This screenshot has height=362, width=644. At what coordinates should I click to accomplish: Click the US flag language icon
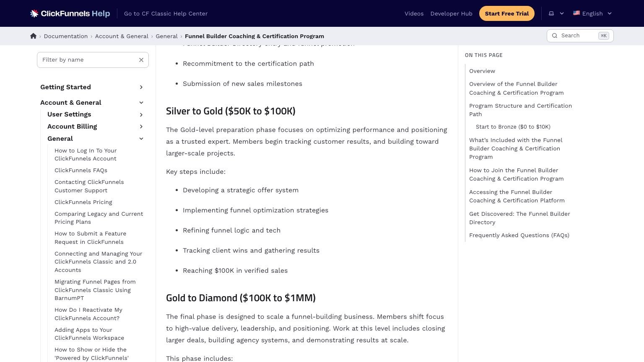pos(576,13)
